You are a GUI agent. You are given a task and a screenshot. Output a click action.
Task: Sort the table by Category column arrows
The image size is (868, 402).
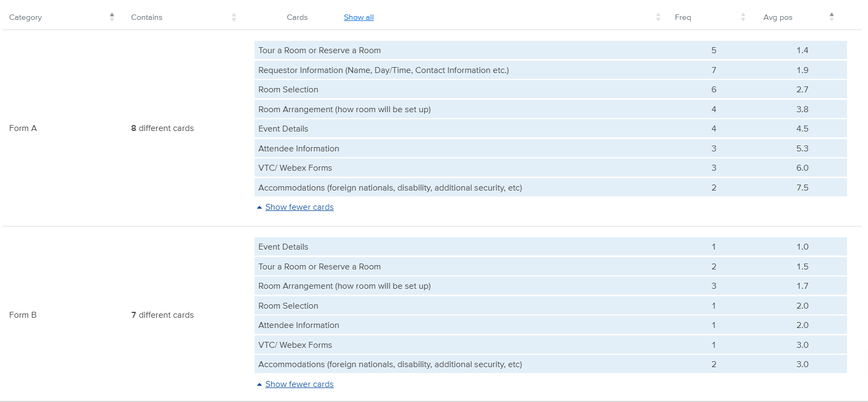[112, 17]
